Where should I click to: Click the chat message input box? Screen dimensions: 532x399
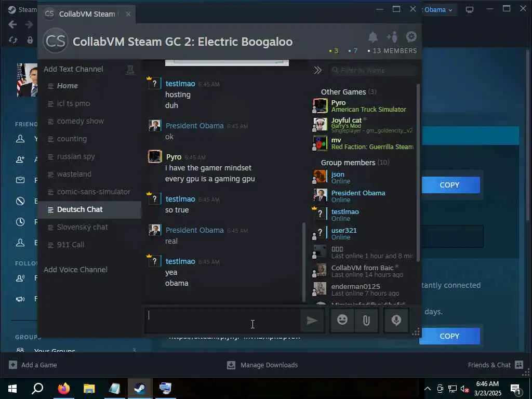[x=223, y=320]
